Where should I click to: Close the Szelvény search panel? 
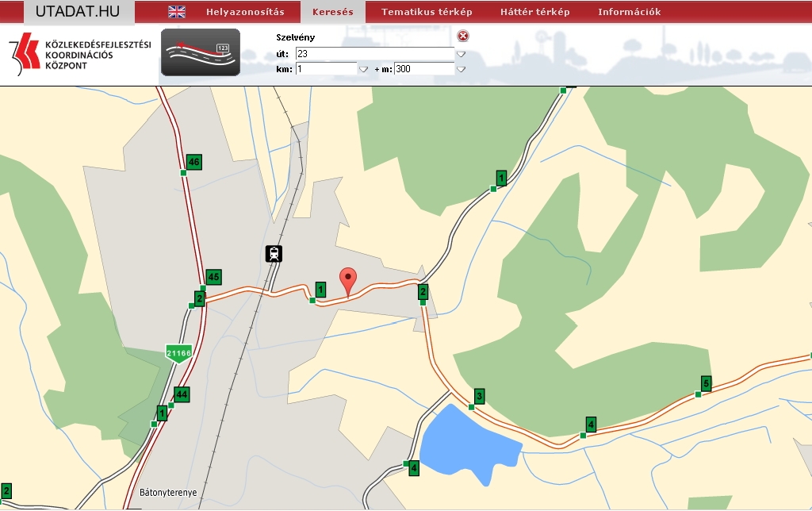[x=463, y=36]
